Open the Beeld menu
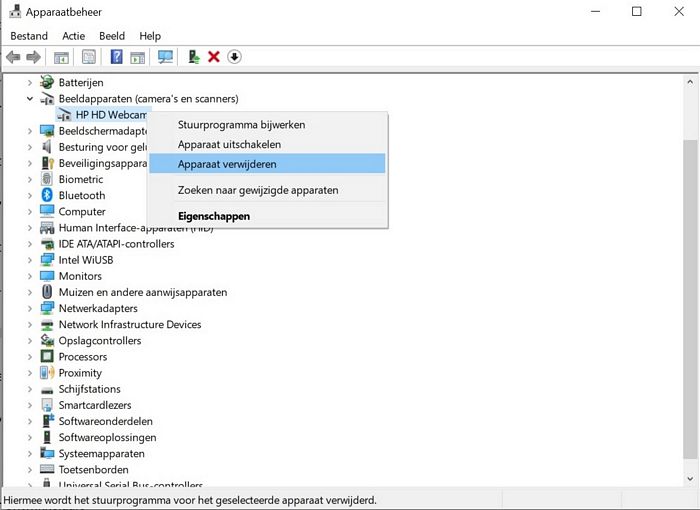Image resolution: width=700 pixels, height=510 pixels. coord(112,36)
